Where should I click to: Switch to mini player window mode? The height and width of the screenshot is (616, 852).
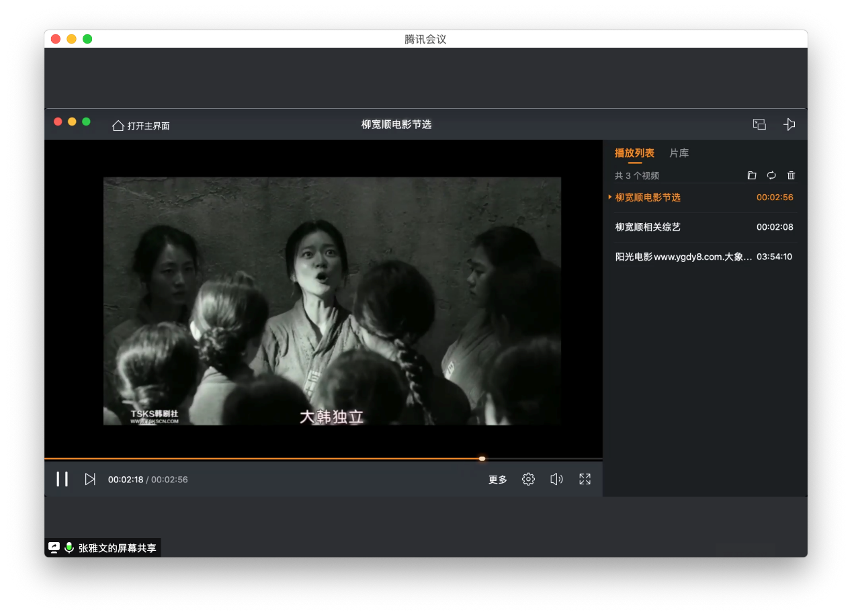[x=759, y=124]
